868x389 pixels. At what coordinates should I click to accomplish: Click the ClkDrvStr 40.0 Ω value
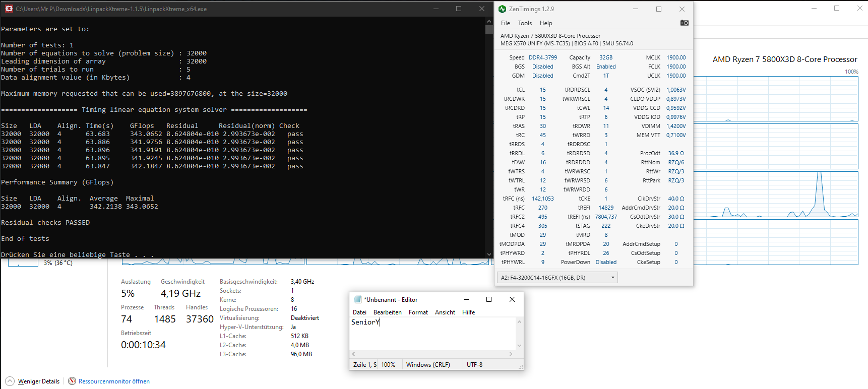(676, 199)
